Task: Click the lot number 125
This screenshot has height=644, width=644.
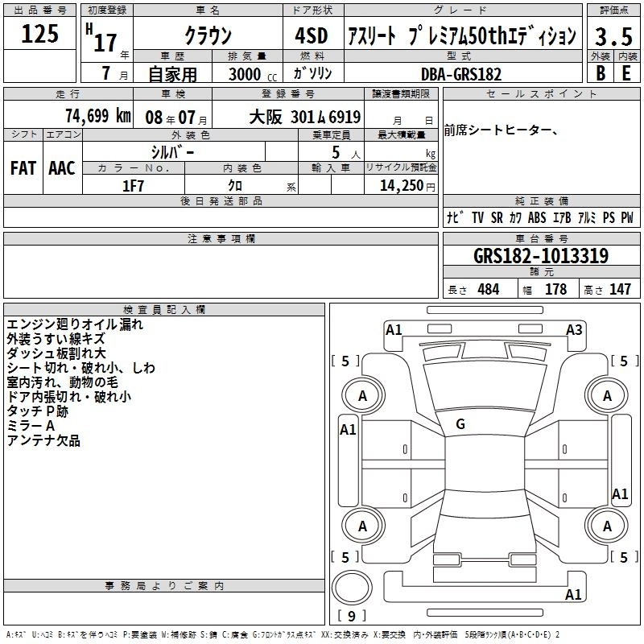Action: 39,34
